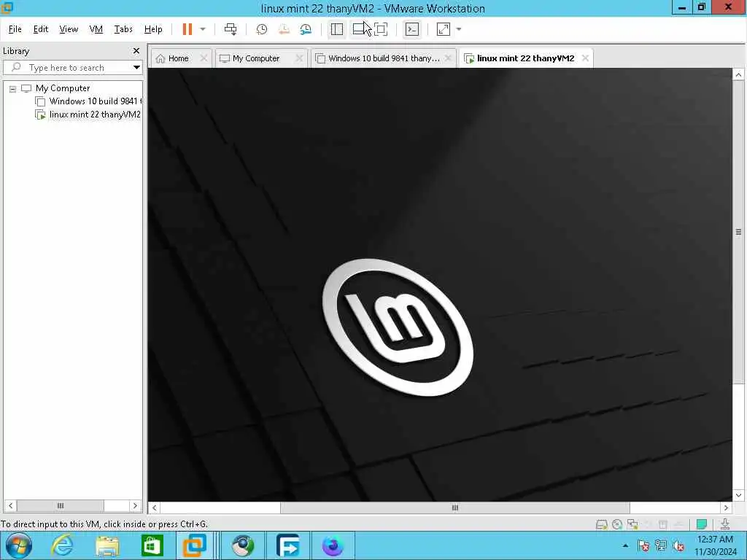Click the VMware Workstation taskbar button
The width and height of the screenshot is (747, 560).
(x=195, y=545)
